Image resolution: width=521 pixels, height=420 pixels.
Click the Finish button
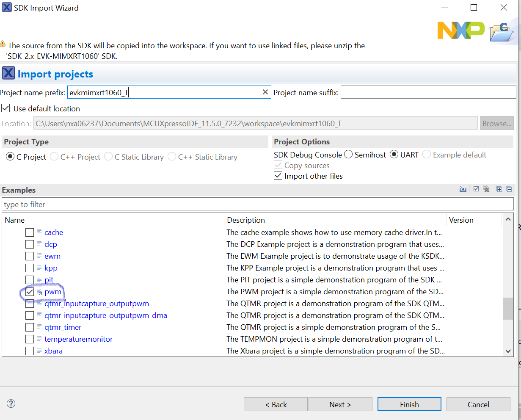409,404
